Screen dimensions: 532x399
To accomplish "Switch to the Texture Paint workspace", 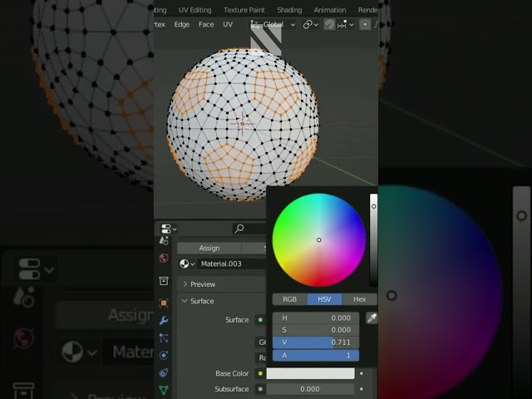I will pos(244,10).
